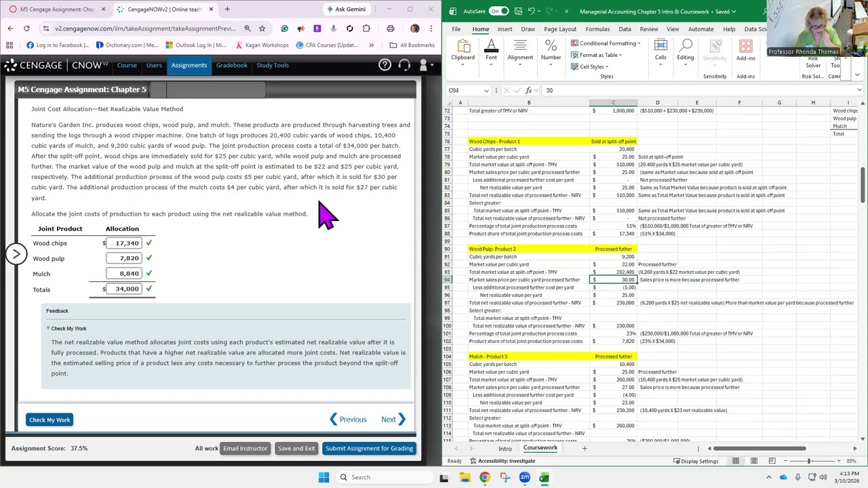Go to the Next question
Image resolution: width=868 pixels, height=488 pixels.
[x=393, y=420]
